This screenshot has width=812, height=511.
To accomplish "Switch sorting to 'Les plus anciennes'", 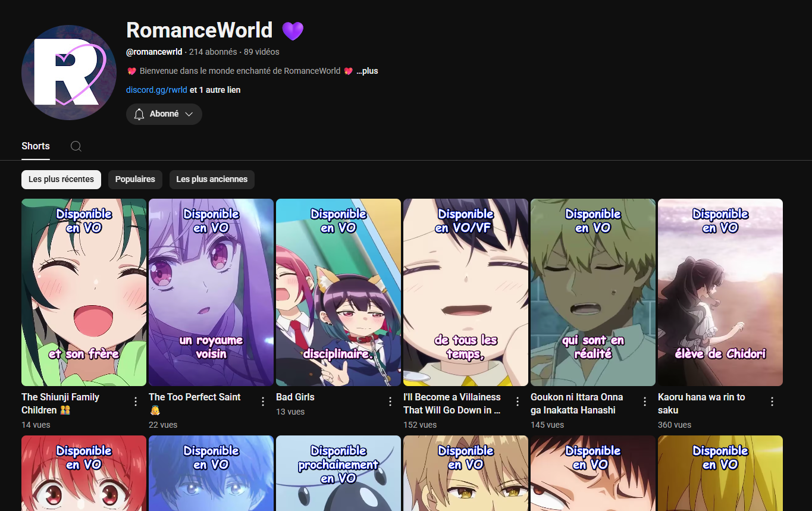I will [x=212, y=179].
